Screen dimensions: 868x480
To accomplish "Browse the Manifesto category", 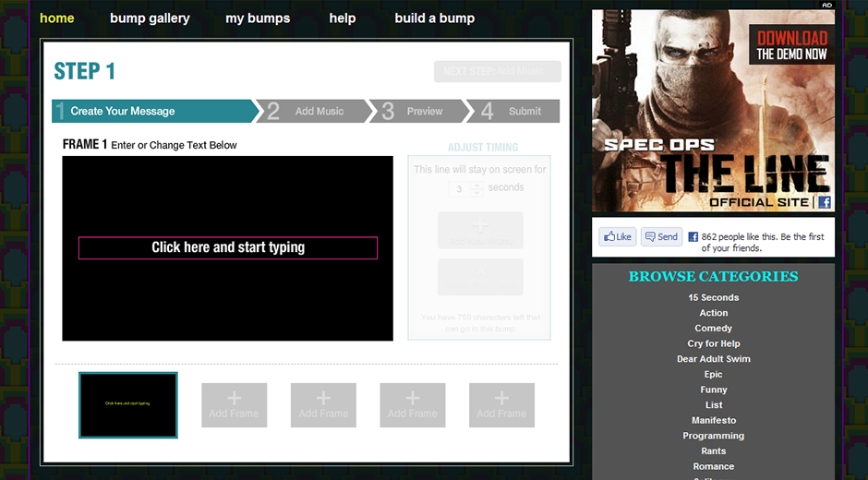I will tap(714, 420).
